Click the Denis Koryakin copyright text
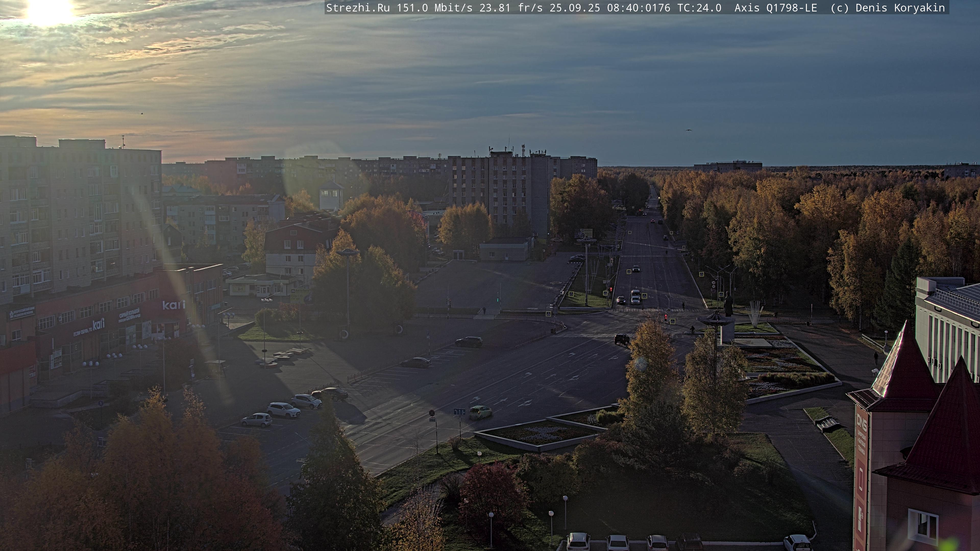980x551 pixels. click(900, 8)
